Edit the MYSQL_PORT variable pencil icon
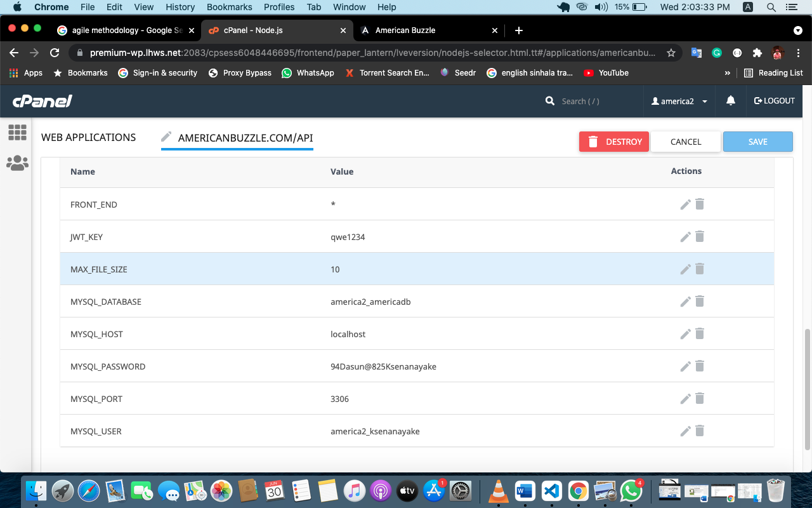 click(685, 399)
